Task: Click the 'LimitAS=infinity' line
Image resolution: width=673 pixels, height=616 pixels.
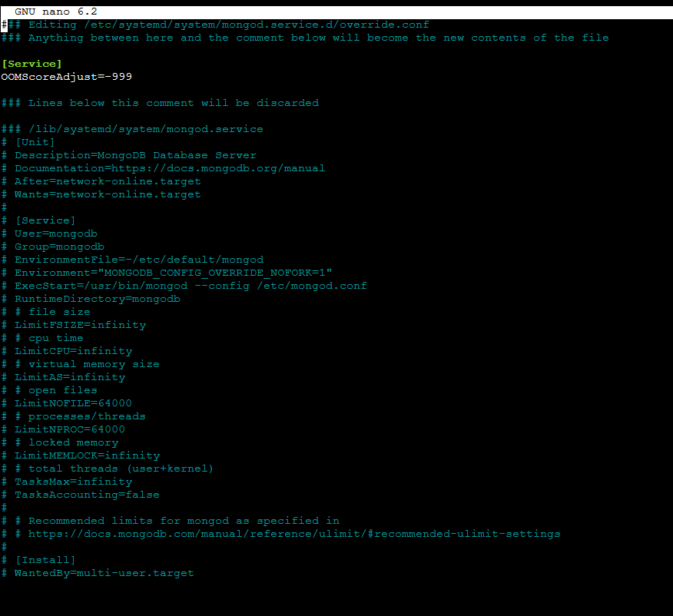Action: (63, 377)
